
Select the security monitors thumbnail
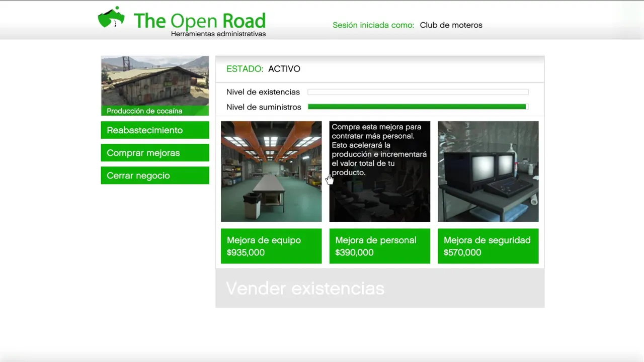(488, 171)
